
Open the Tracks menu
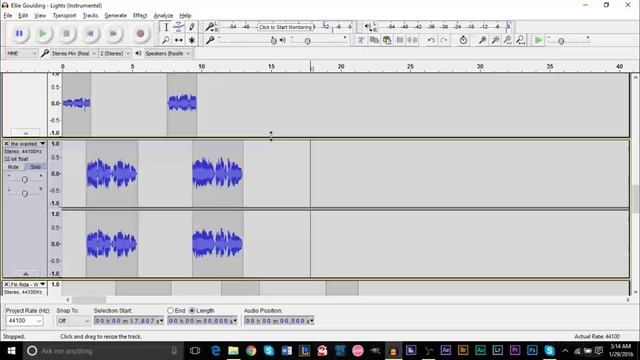click(x=90, y=16)
